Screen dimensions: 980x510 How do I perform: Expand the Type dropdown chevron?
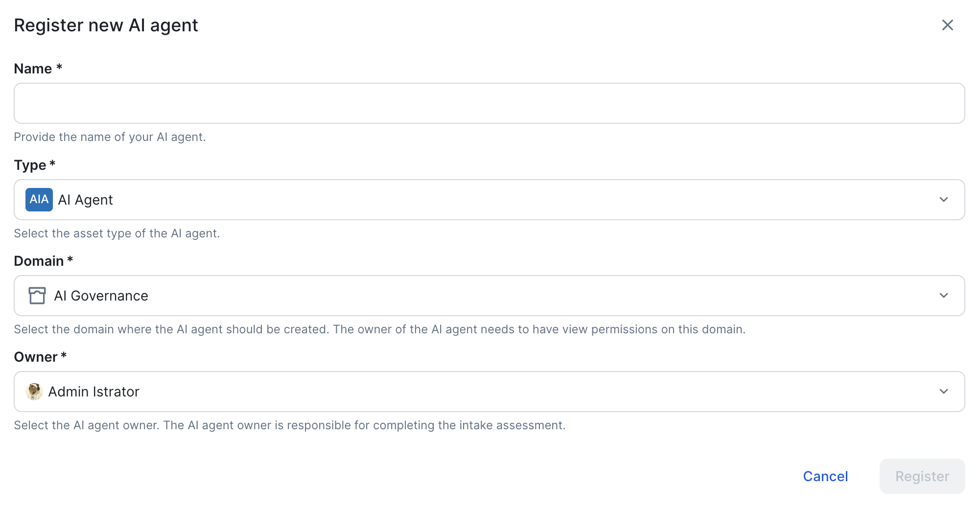point(944,200)
